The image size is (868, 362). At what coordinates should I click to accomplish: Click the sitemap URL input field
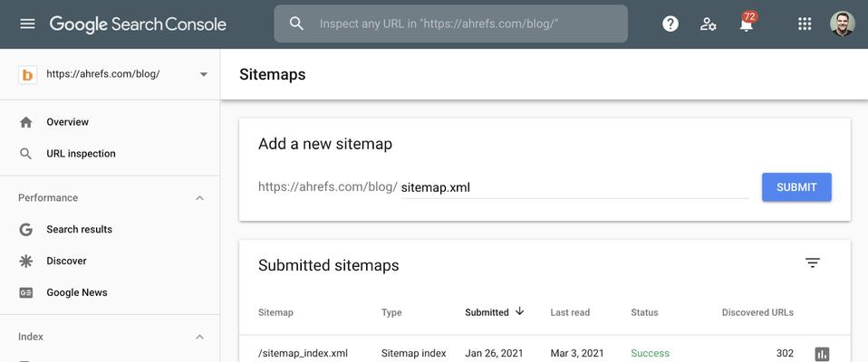574,188
